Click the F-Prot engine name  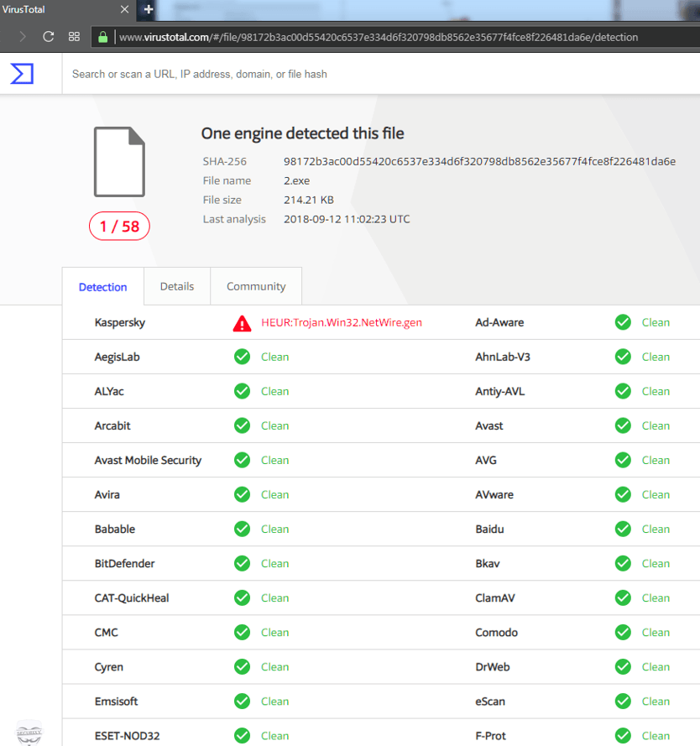pos(491,736)
